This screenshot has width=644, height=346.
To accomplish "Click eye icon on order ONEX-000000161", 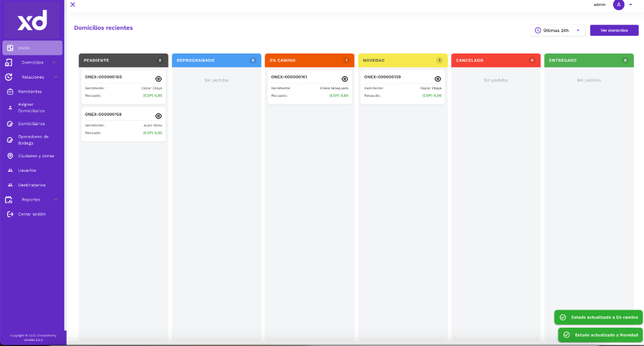I will click(345, 79).
